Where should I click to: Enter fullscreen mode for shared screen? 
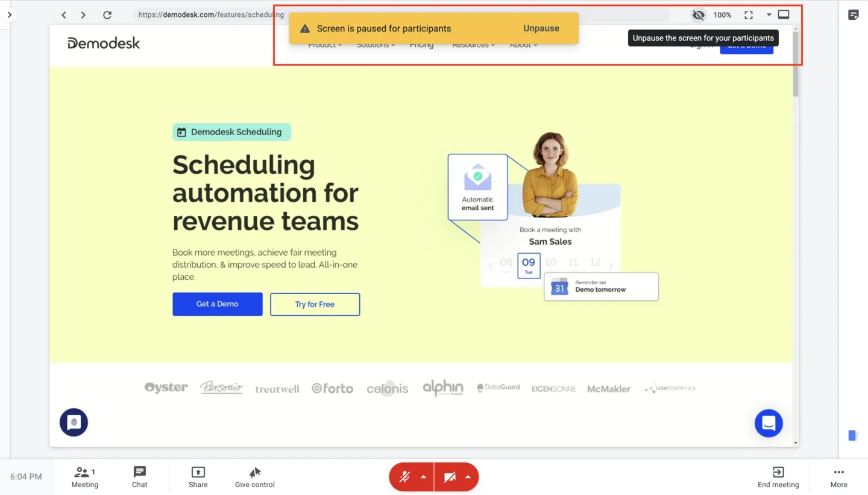(x=749, y=15)
